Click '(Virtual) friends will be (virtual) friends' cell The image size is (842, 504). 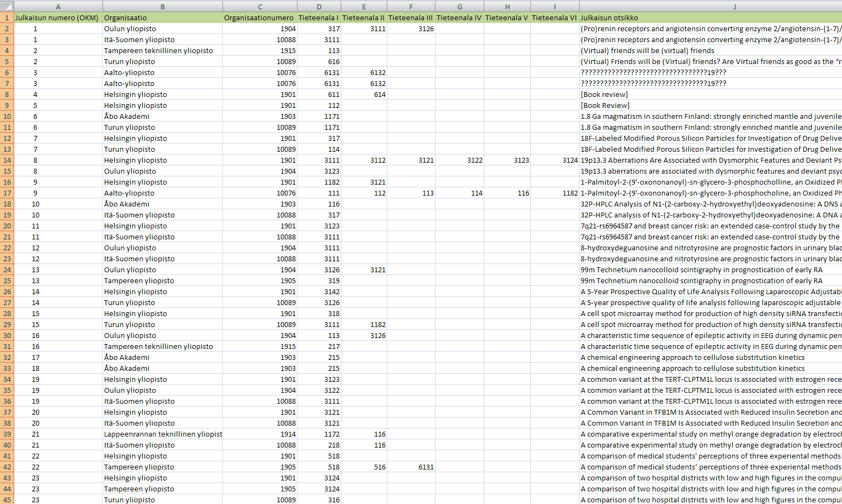[711, 50]
